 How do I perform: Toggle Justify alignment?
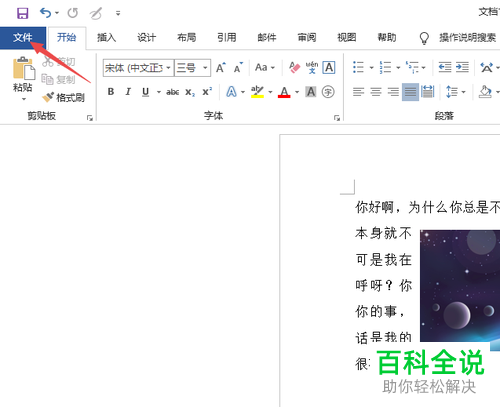tap(410, 92)
